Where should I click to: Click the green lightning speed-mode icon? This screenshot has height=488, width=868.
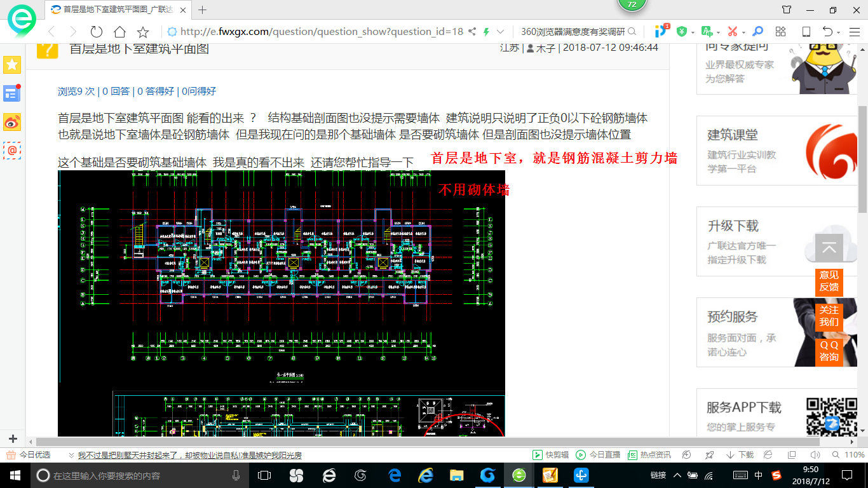click(486, 32)
